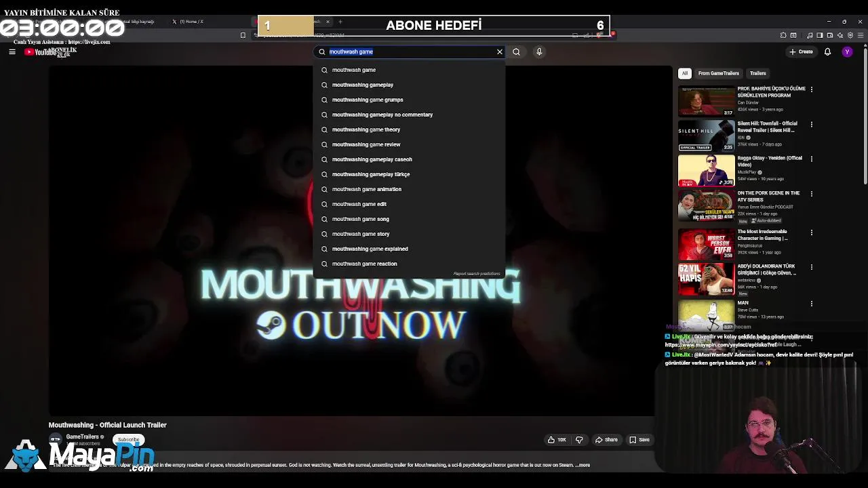Choose suggestion 'mouthwashing gameplay'
The image size is (868, 488).
coord(409,85)
